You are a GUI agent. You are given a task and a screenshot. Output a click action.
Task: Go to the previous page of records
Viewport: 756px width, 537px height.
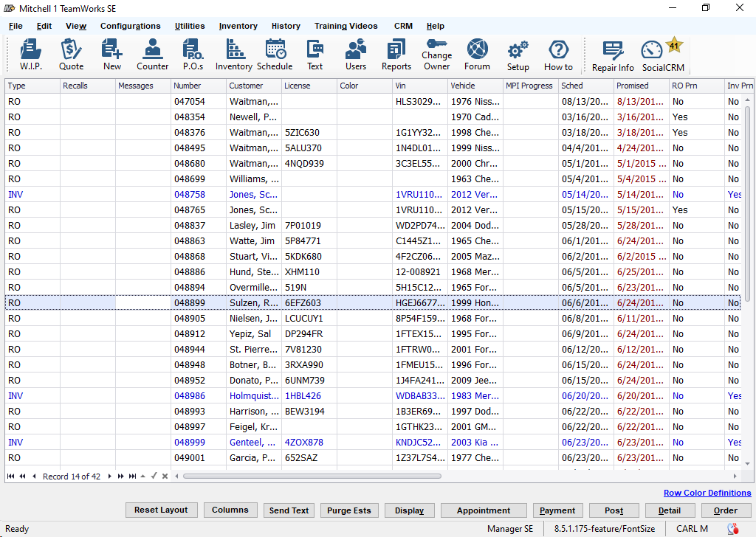22,477
